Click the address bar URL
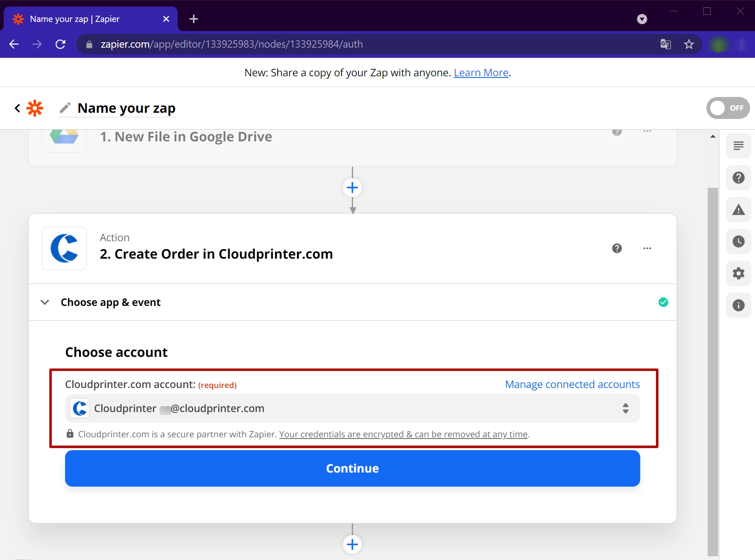The height and width of the screenshot is (560, 755). pos(232,44)
